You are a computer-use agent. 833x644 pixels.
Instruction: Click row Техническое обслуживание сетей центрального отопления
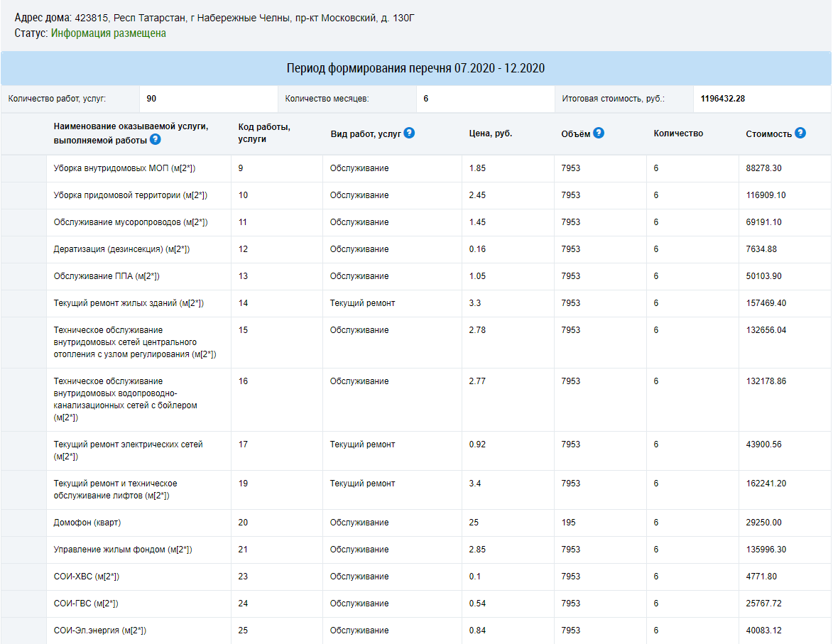click(416, 343)
